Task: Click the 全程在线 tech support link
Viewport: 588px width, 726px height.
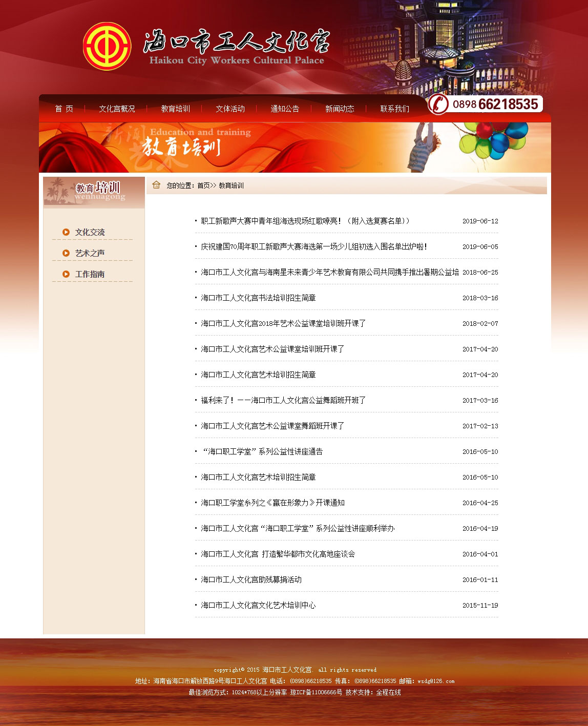Action: pyautogui.click(x=388, y=692)
